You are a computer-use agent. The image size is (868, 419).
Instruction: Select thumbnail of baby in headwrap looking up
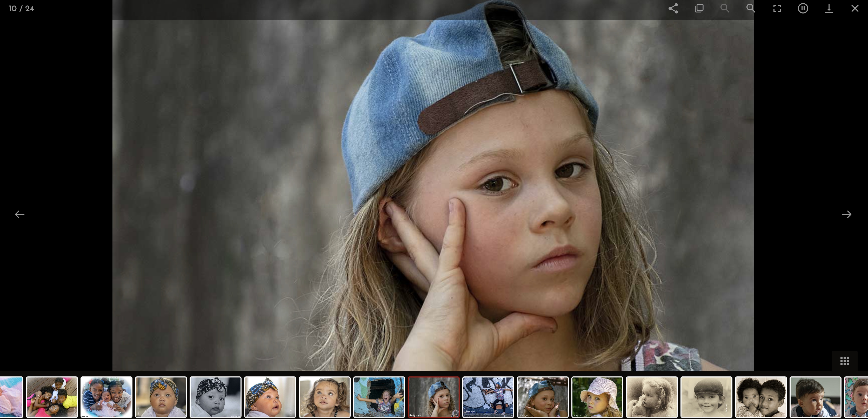pyautogui.click(x=270, y=397)
